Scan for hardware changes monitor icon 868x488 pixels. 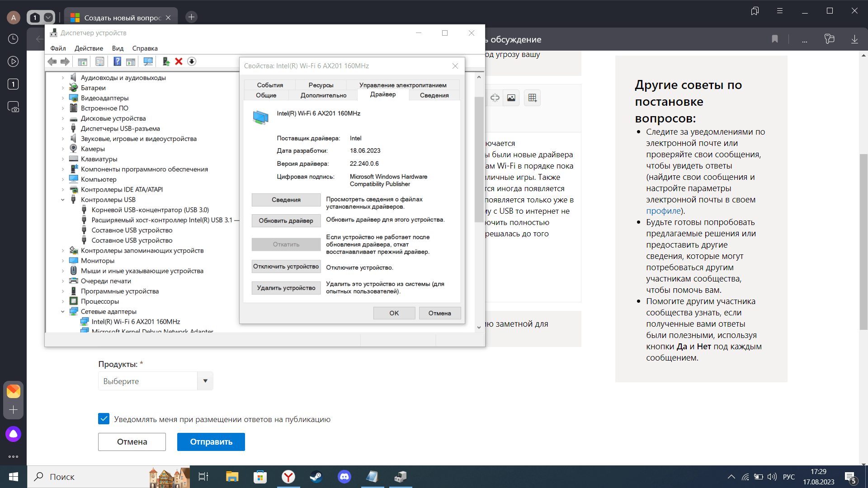[x=148, y=61]
